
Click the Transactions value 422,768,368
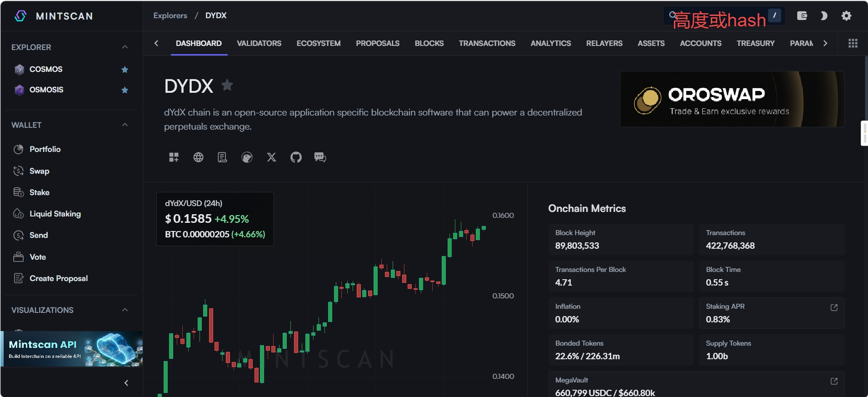coord(730,246)
